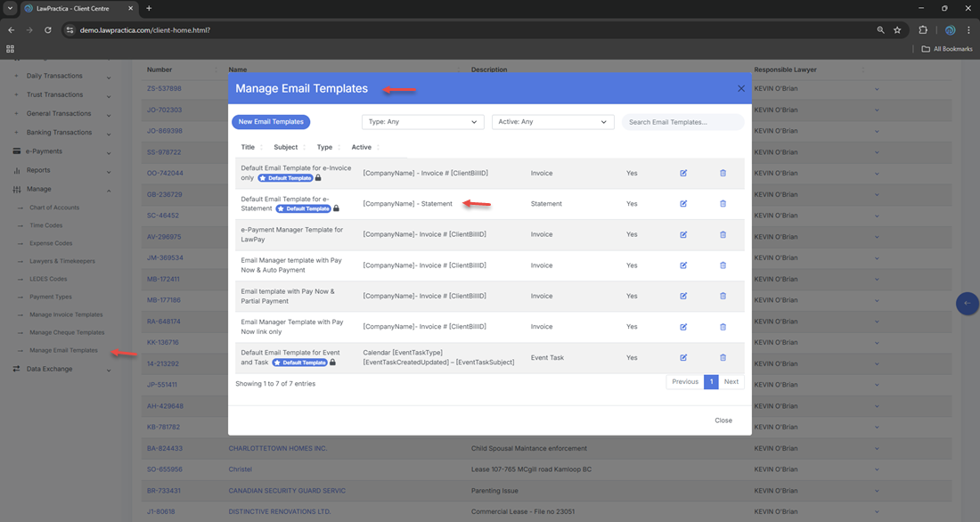Open the Type: Any filter dropdown
The width and height of the screenshot is (980, 522).
pos(423,122)
